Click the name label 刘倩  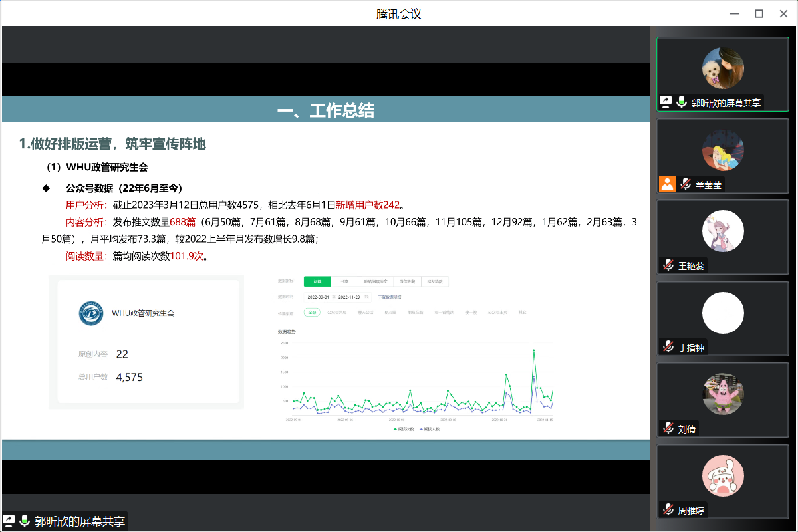pyautogui.click(x=686, y=429)
